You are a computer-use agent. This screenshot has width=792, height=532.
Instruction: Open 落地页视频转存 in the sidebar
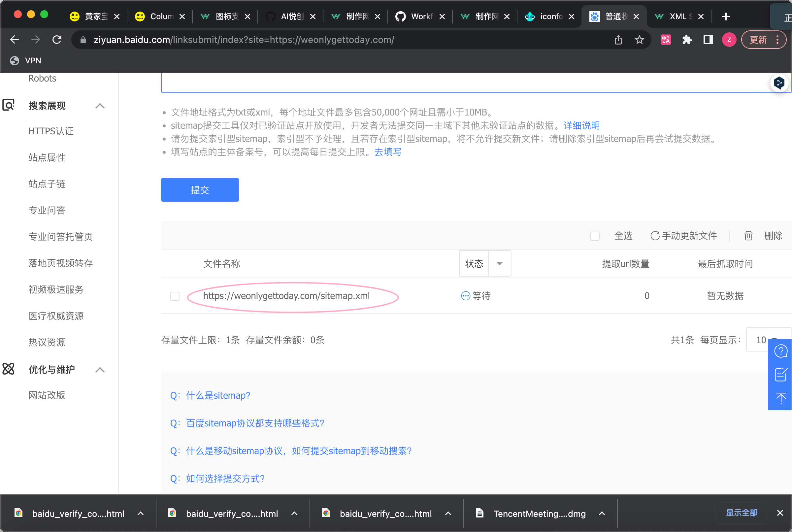pos(61,263)
